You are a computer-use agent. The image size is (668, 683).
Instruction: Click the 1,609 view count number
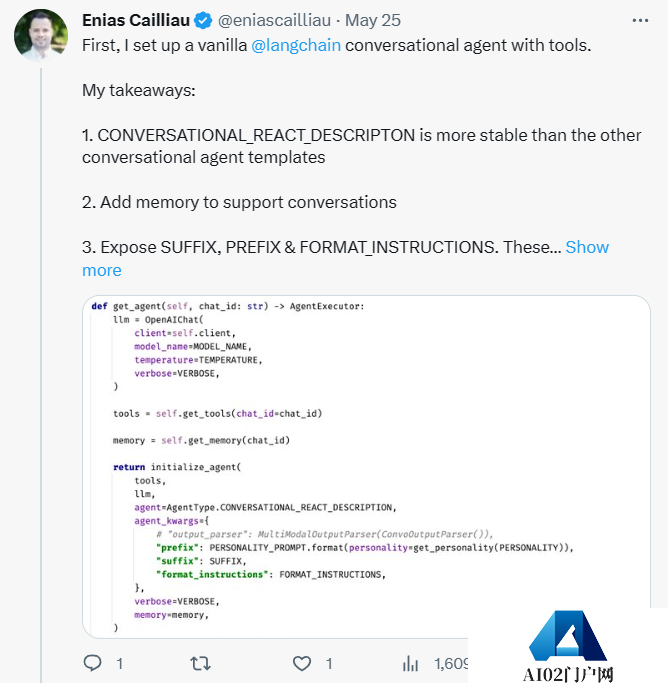pyautogui.click(x=450, y=663)
